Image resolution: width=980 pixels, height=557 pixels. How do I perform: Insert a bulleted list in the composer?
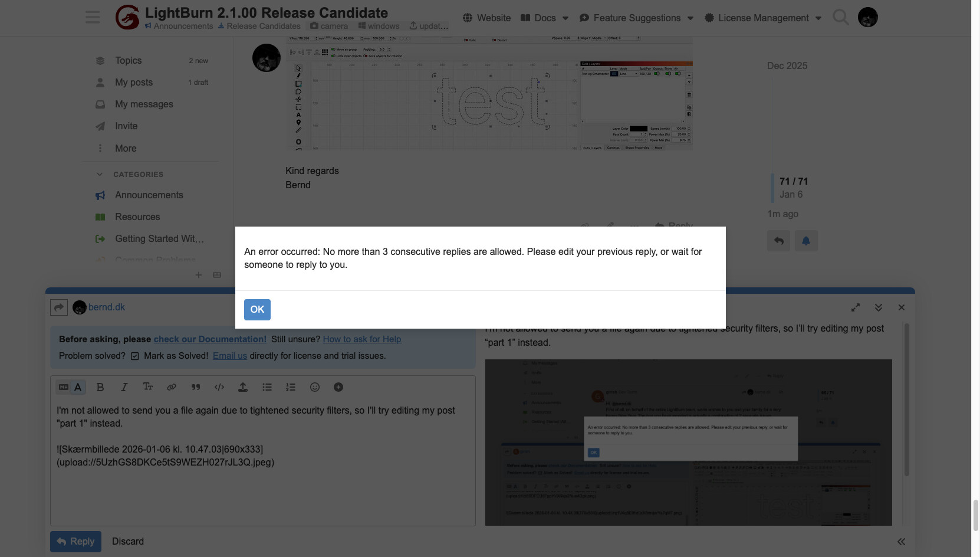pyautogui.click(x=267, y=387)
